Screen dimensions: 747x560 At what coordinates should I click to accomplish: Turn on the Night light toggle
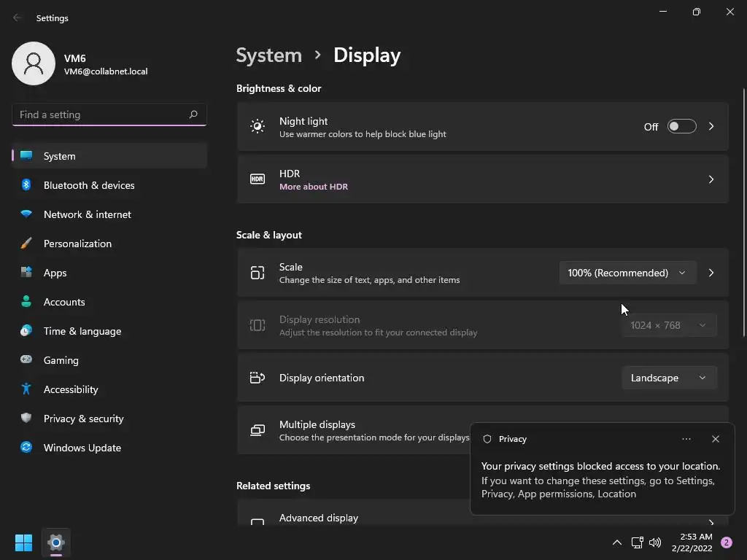point(681,127)
